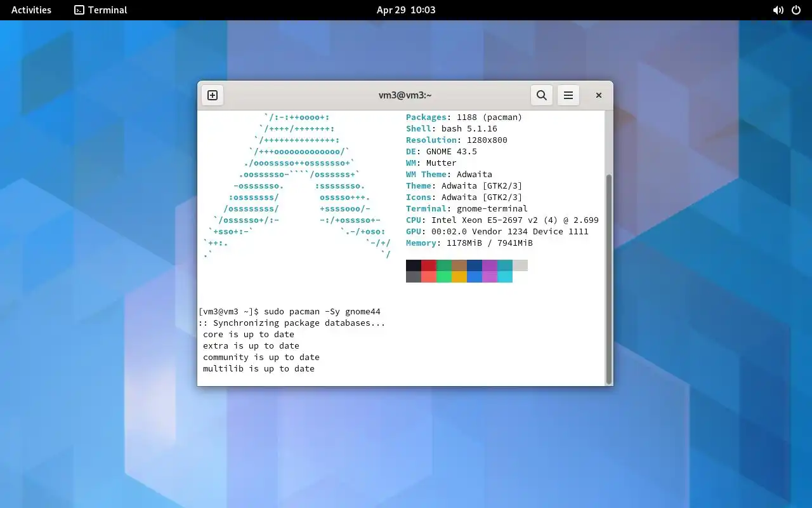
Task: Click the Arch ASCII logo art
Action: 297,186
